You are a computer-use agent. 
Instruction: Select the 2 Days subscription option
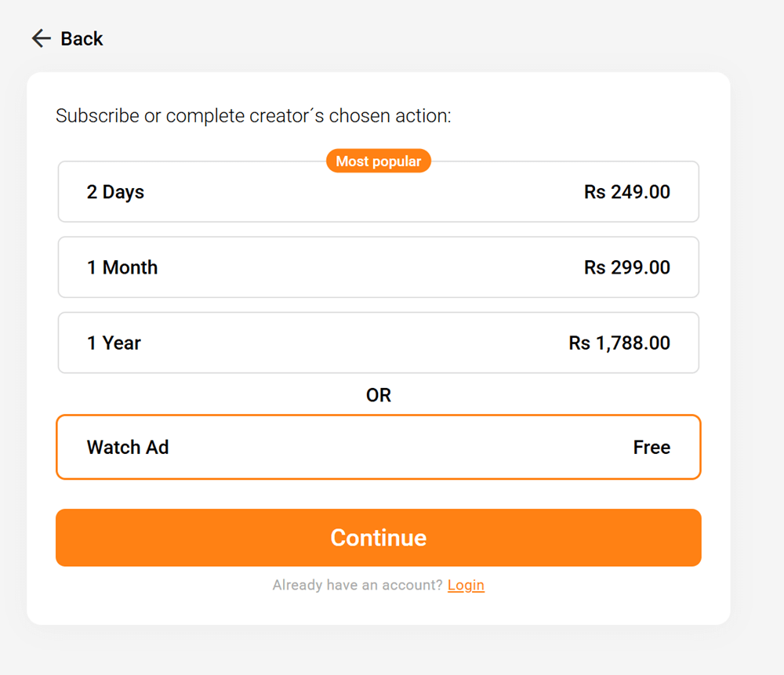379,191
